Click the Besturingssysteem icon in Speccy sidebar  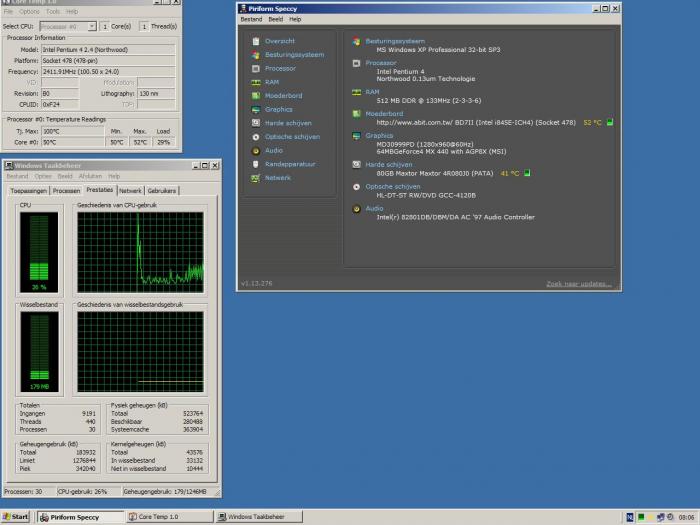pyautogui.click(x=256, y=55)
